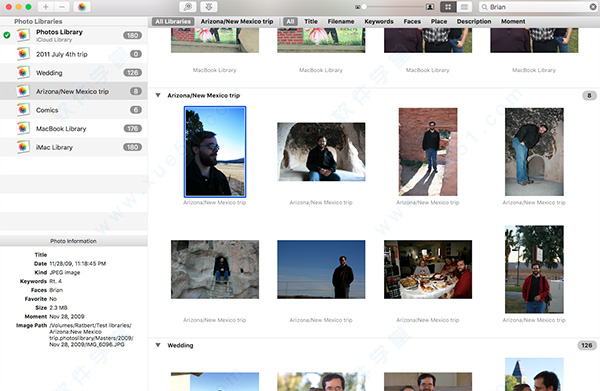Select dinner table group photo

click(428, 269)
